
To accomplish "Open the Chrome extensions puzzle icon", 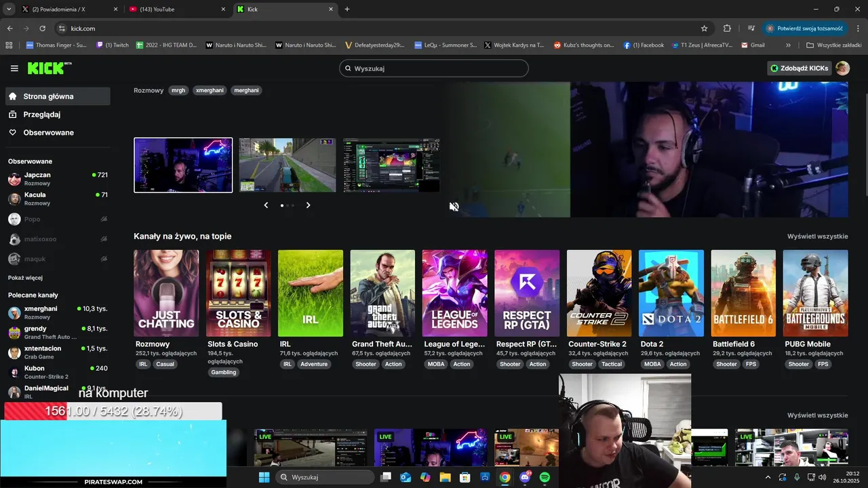I will (727, 28).
